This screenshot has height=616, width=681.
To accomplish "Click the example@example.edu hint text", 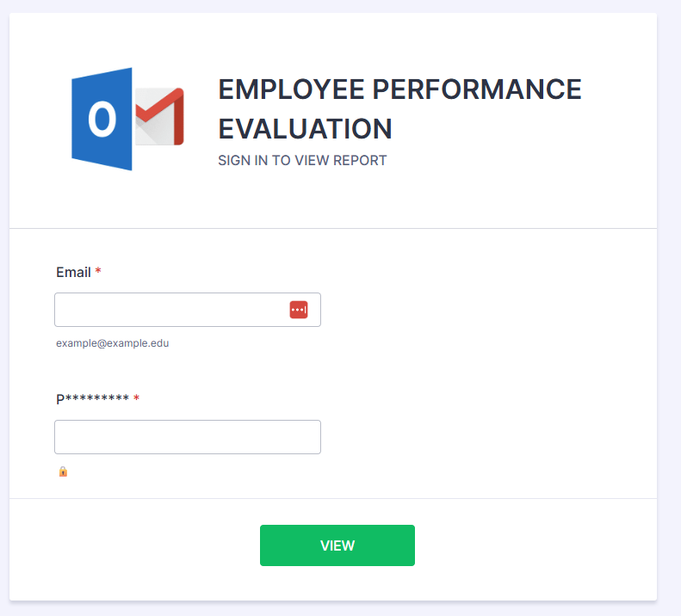I will [113, 343].
